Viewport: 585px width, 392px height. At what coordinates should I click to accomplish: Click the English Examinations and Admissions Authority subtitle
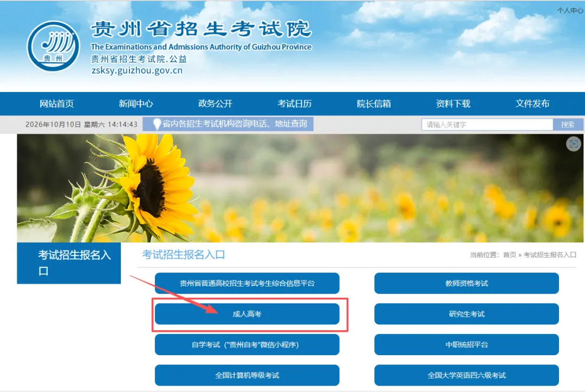pos(201,47)
